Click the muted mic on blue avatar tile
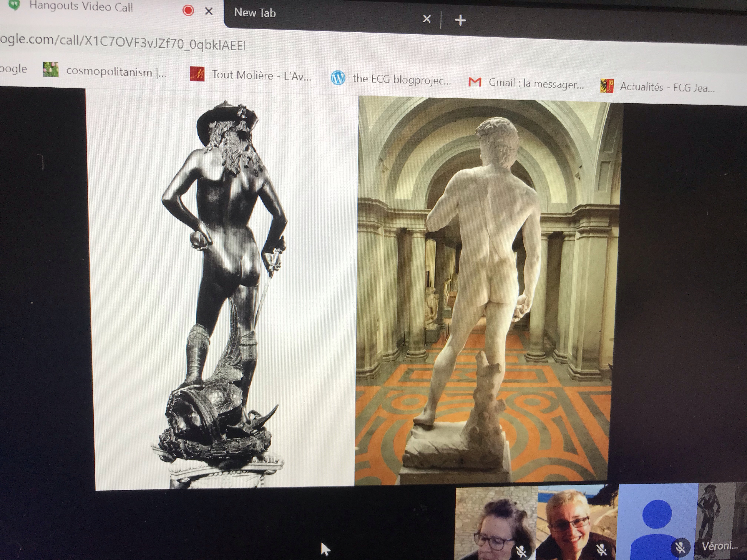Image resolution: width=747 pixels, height=560 pixels. [x=680, y=548]
